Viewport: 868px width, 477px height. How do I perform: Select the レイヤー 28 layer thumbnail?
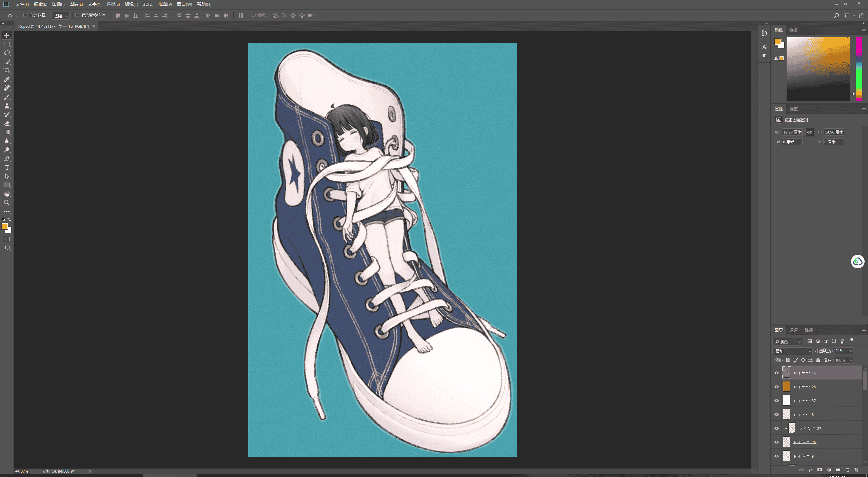(787, 387)
